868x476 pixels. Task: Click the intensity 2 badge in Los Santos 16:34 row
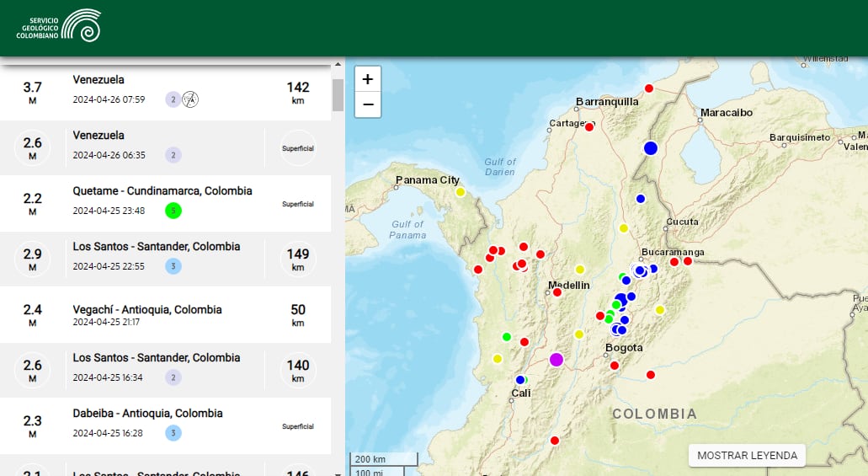[x=173, y=377]
